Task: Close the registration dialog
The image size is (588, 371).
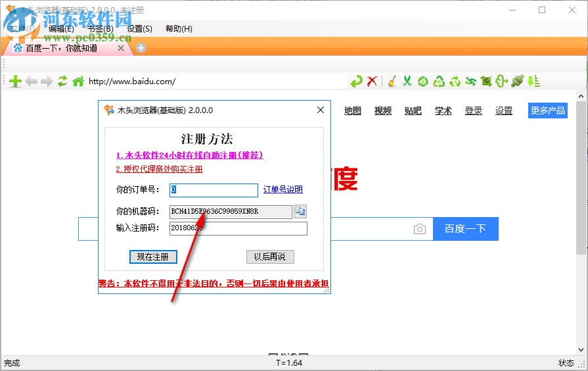Action: (321, 110)
